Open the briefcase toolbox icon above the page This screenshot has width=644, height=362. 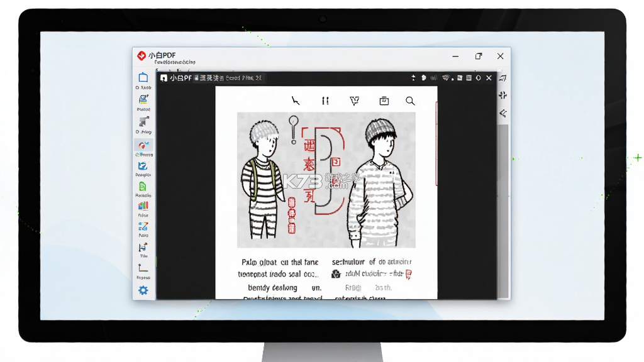[384, 101]
